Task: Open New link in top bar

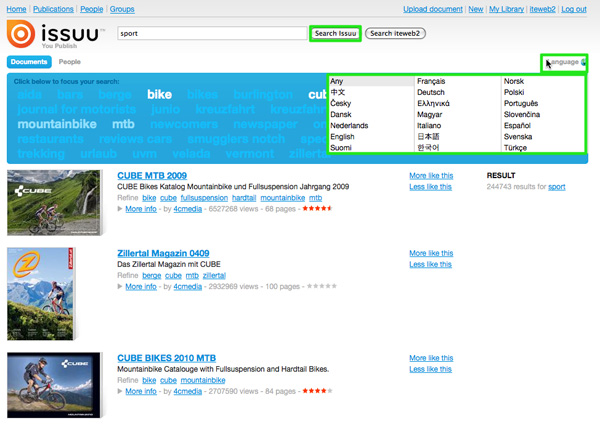Action: [476, 9]
